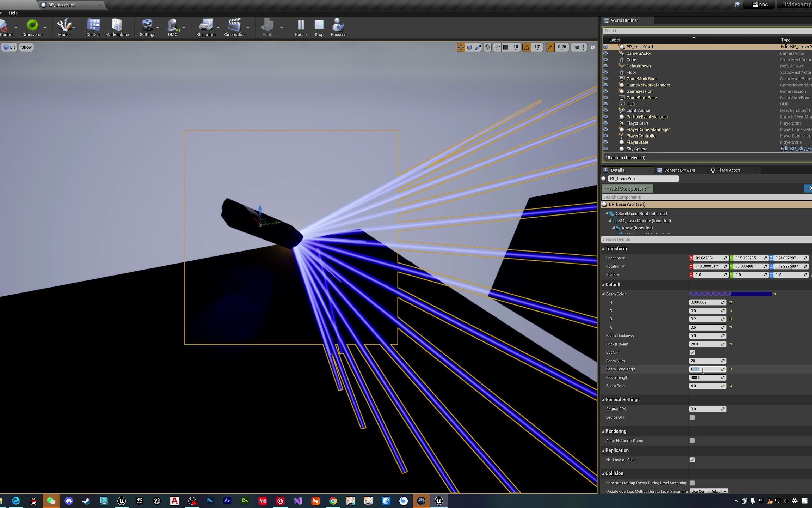Open the Blueprints dropdown arrow
This screenshot has height=508, width=812.
click(x=218, y=28)
